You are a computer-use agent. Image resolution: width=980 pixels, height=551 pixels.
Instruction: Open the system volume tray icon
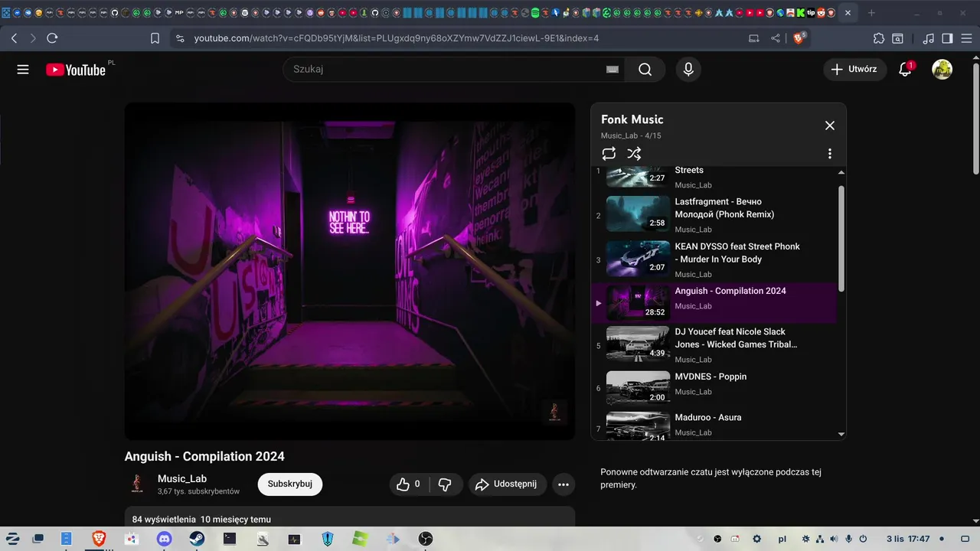[x=835, y=539]
